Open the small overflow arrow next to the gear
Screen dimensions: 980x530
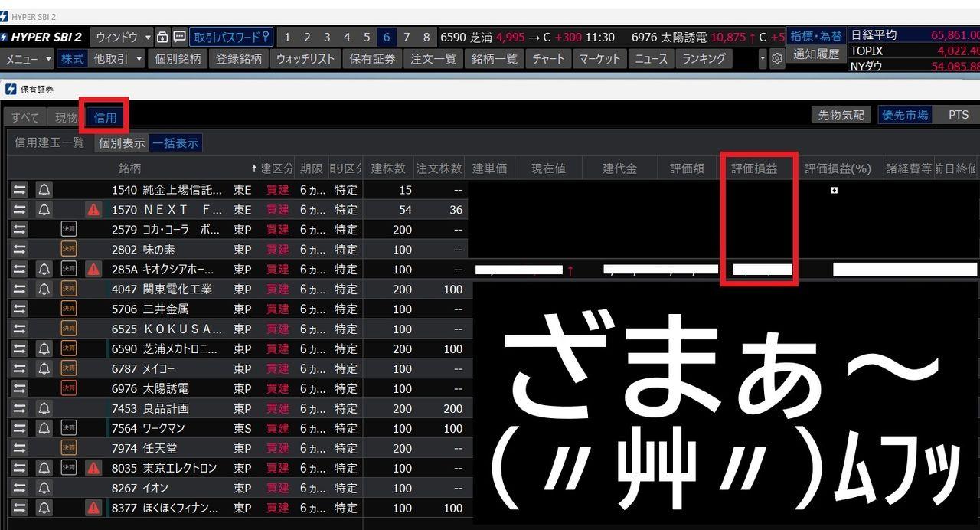pos(762,58)
